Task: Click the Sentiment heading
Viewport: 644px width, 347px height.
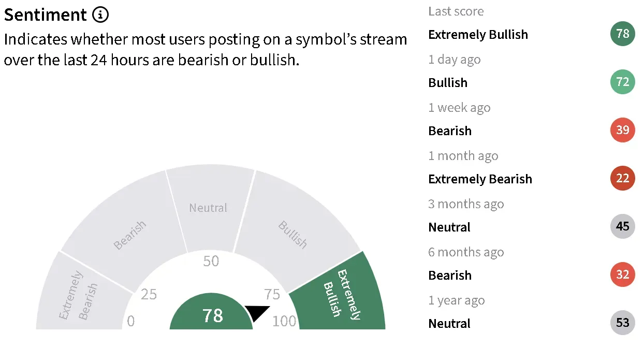Action: click(45, 15)
